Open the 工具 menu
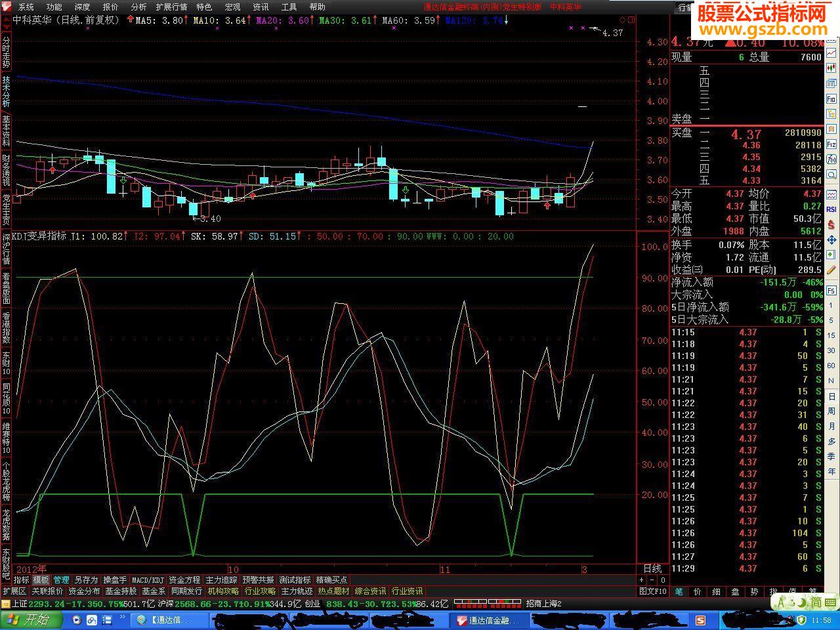The width and height of the screenshot is (840, 630). tap(289, 7)
